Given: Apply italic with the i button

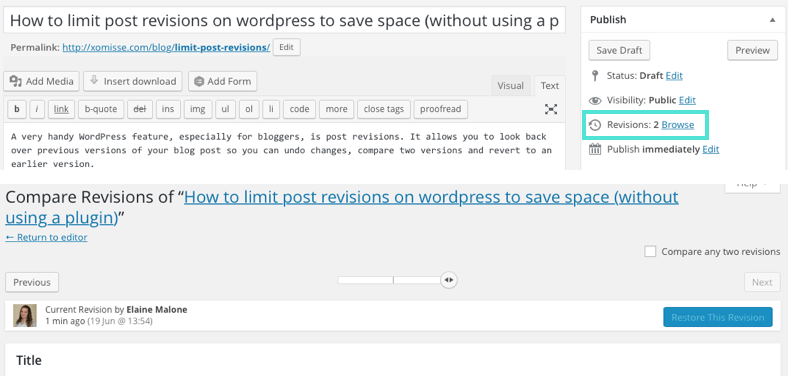Looking at the screenshot, I should (37, 109).
